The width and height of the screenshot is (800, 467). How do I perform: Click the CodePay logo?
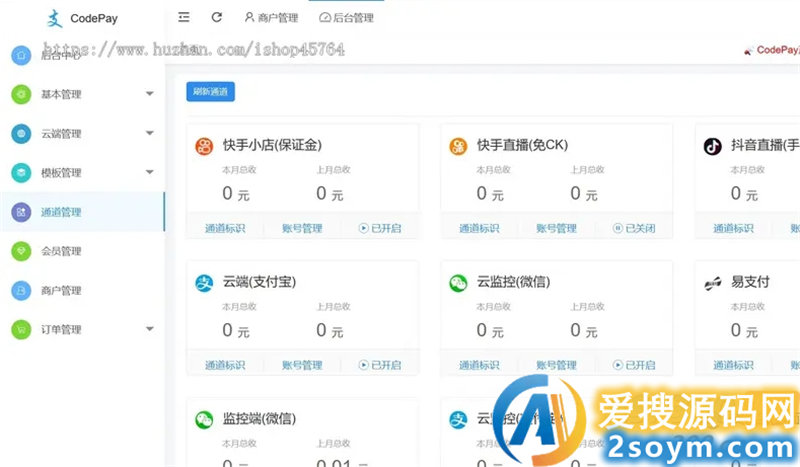pos(82,19)
